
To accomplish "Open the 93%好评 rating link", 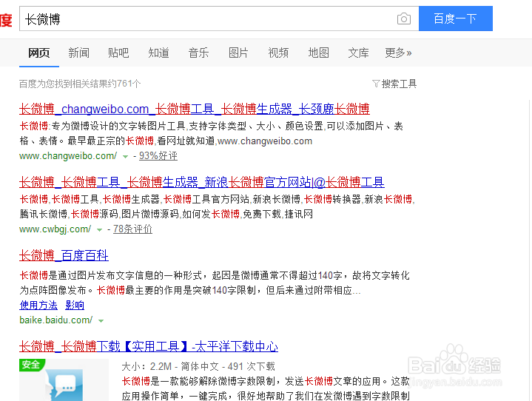I will point(158,155).
